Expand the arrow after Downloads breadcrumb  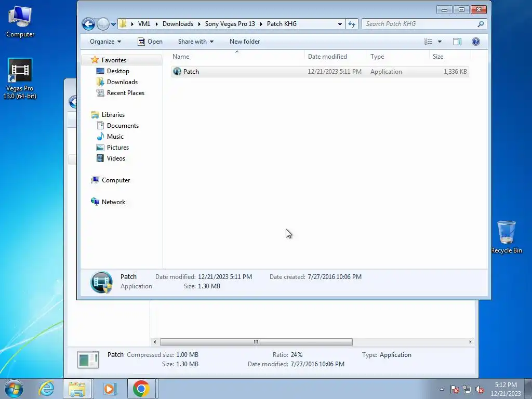pos(199,24)
